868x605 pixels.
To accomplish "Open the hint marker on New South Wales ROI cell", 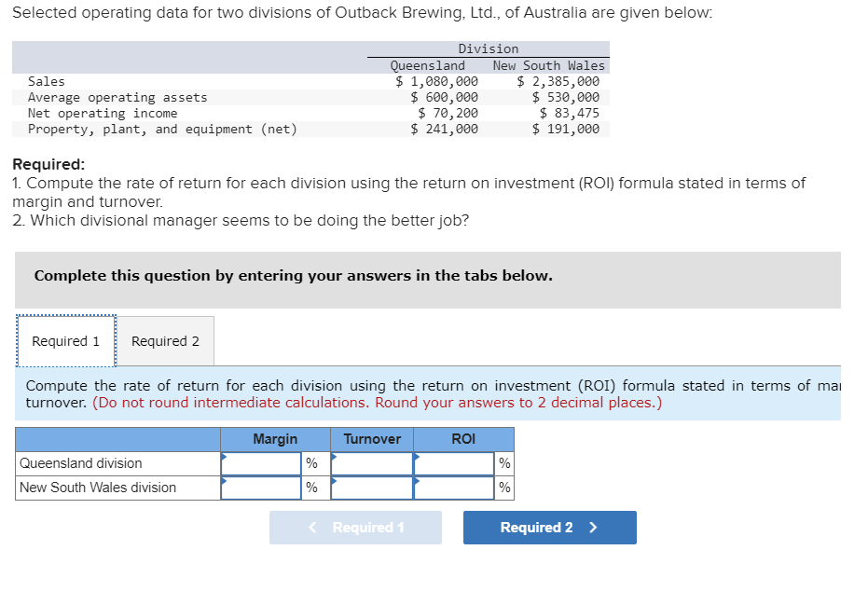I will tap(418, 480).
